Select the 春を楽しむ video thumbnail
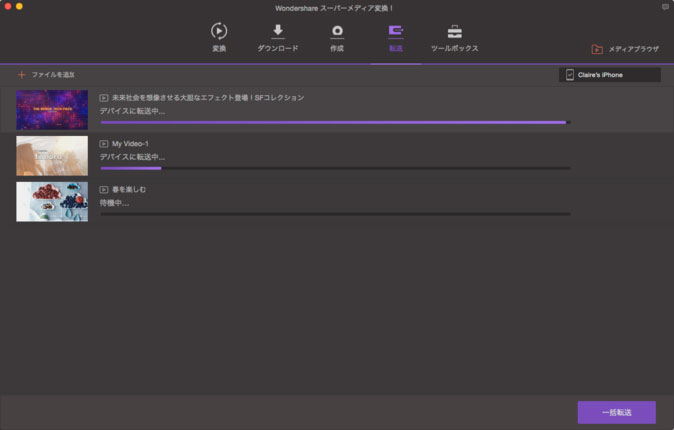Image resolution: width=674 pixels, height=430 pixels. tap(52, 202)
